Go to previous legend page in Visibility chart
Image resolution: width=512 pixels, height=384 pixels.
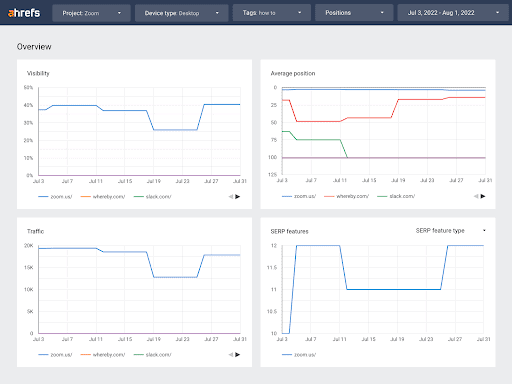click(231, 197)
